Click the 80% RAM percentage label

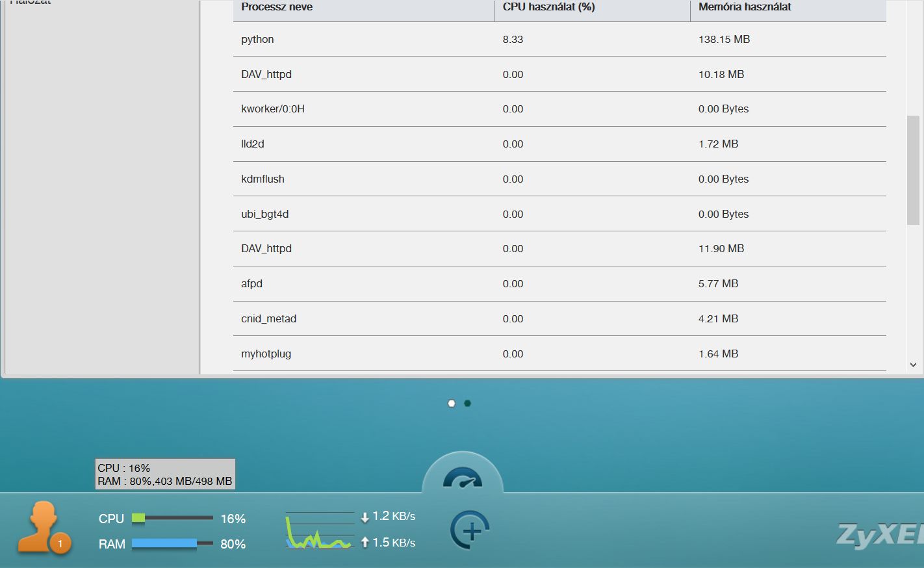point(233,544)
